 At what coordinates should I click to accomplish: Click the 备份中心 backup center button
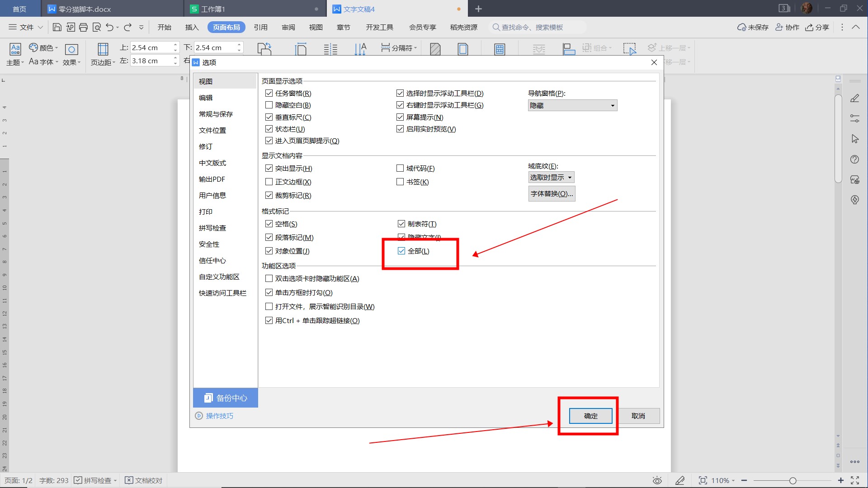(x=226, y=398)
